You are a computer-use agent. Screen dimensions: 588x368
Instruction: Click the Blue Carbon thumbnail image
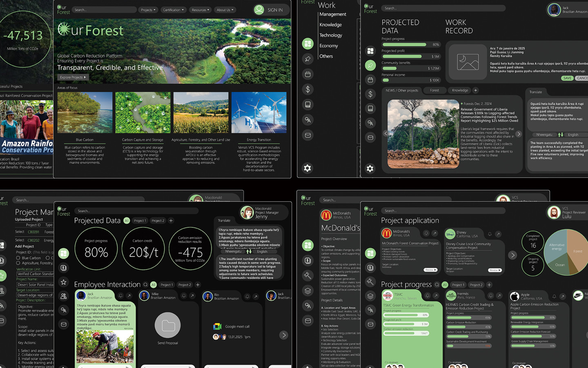85,112
